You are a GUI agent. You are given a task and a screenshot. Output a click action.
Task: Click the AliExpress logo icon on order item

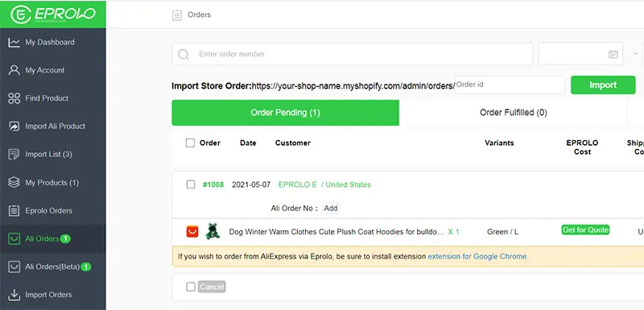192,232
